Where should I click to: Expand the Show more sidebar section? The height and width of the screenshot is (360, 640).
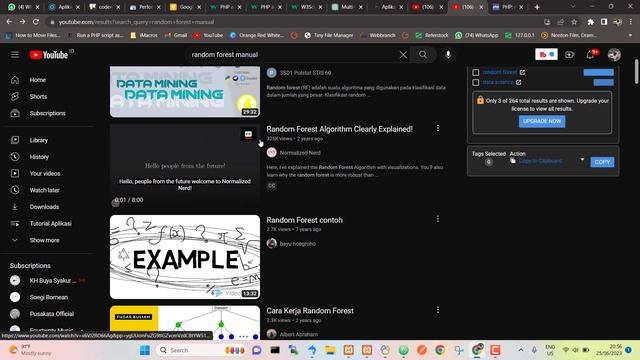[x=44, y=240]
